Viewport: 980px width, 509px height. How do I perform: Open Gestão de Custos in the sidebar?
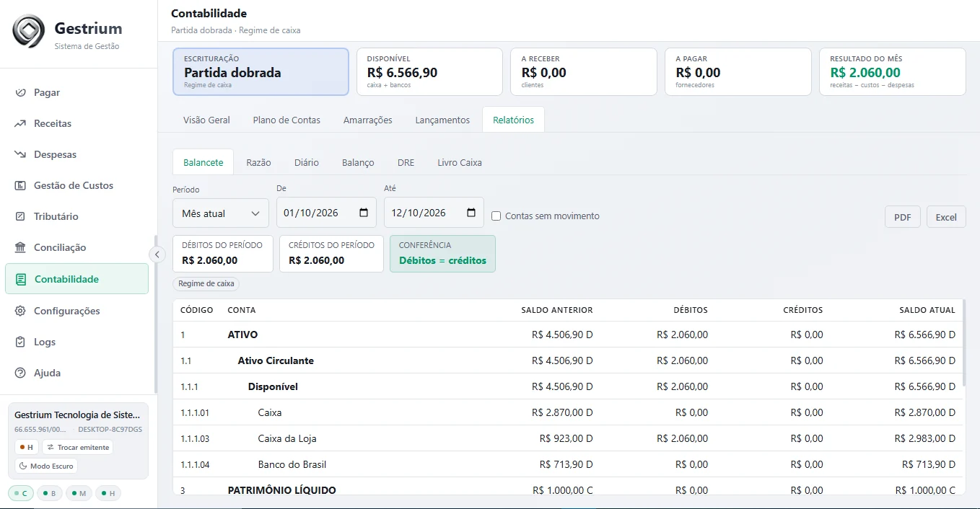76,185
